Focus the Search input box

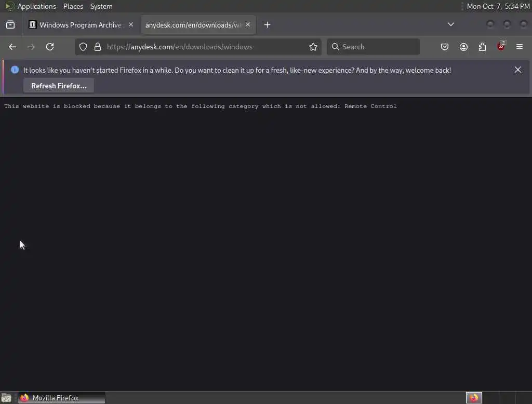[x=373, y=47]
